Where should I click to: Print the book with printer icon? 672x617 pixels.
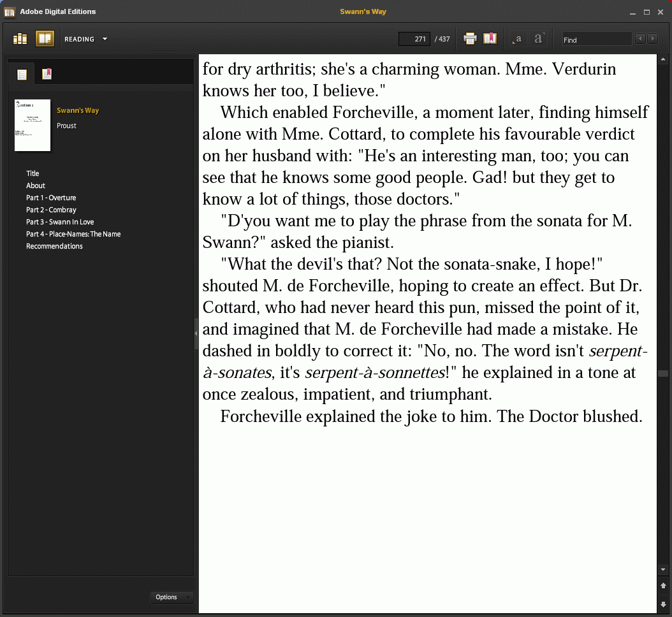point(470,39)
